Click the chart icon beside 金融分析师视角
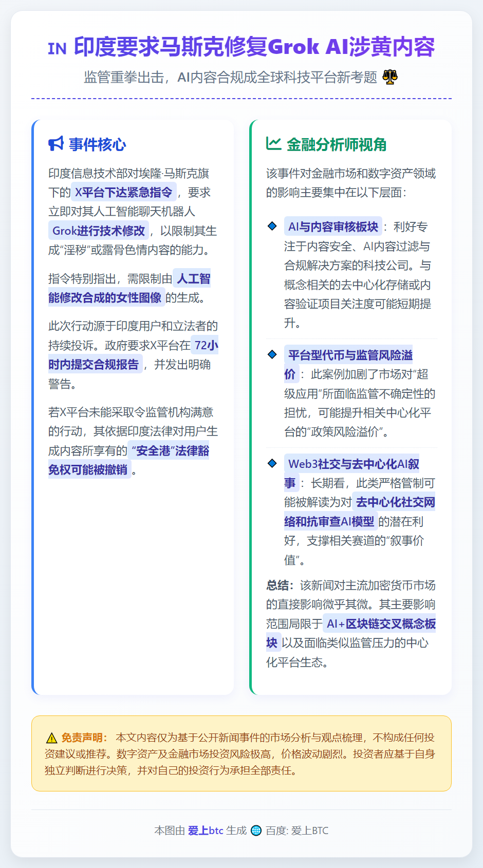This screenshot has height=868, width=483. (x=273, y=144)
